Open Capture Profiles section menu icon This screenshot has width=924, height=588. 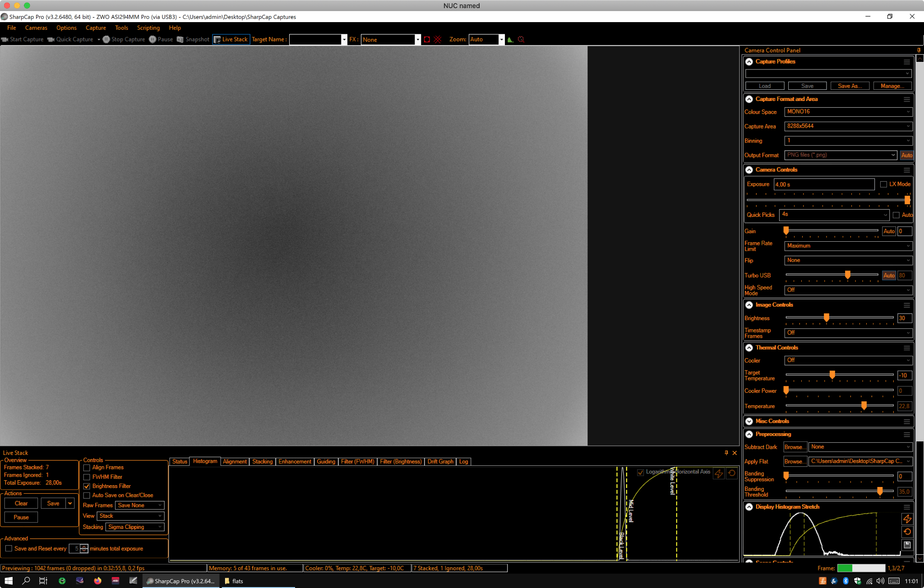(x=907, y=62)
